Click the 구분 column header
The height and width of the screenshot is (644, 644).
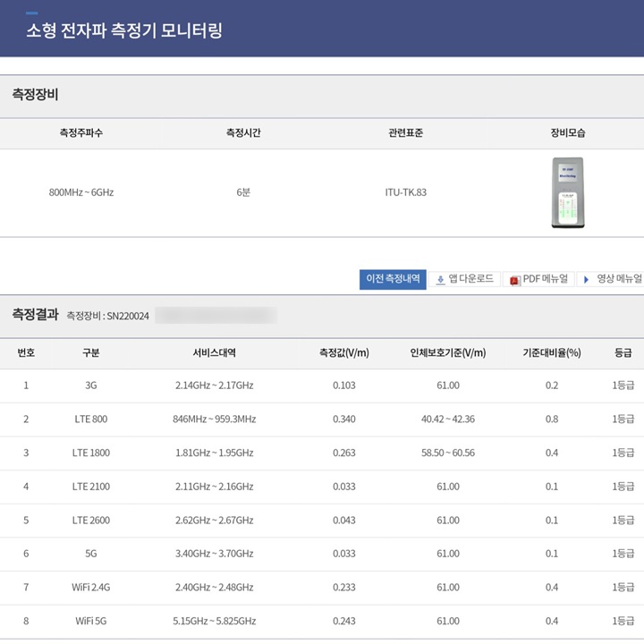pos(90,352)
